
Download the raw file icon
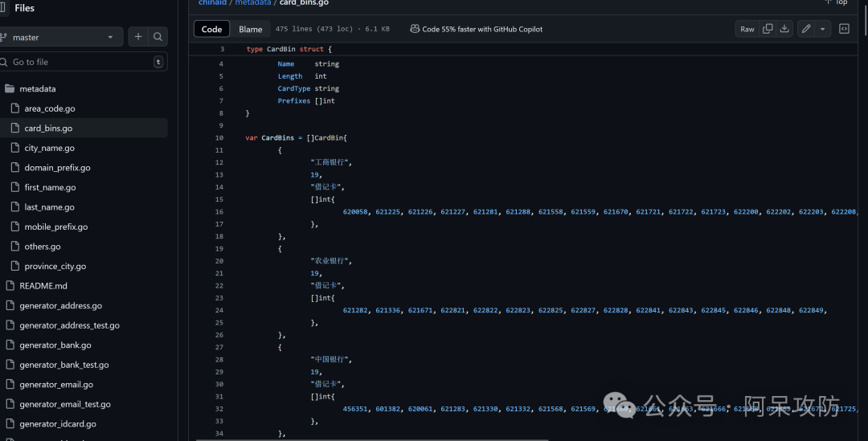784,29
